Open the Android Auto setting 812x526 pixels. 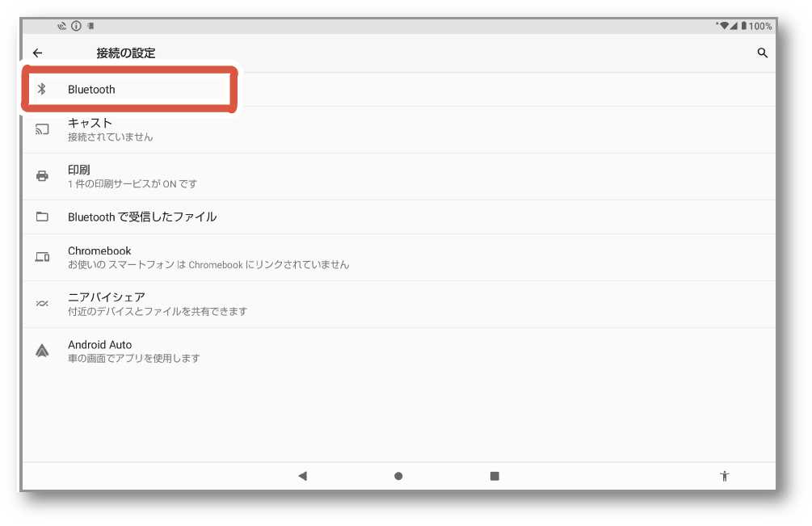pos(399,351)
